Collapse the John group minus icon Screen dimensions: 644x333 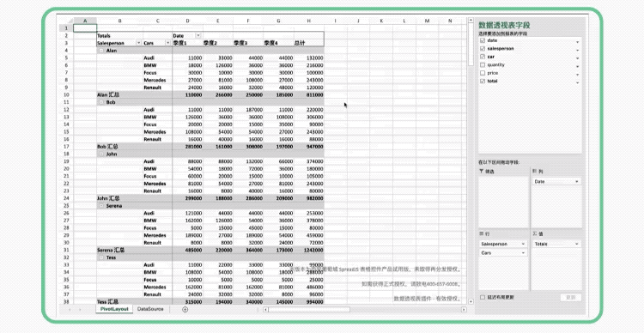[101, 154]
